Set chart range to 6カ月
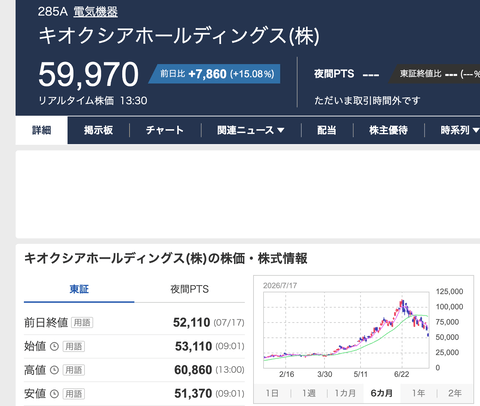Image resolution: width=480 pixels, height=406 pixels. pos(382,393)
